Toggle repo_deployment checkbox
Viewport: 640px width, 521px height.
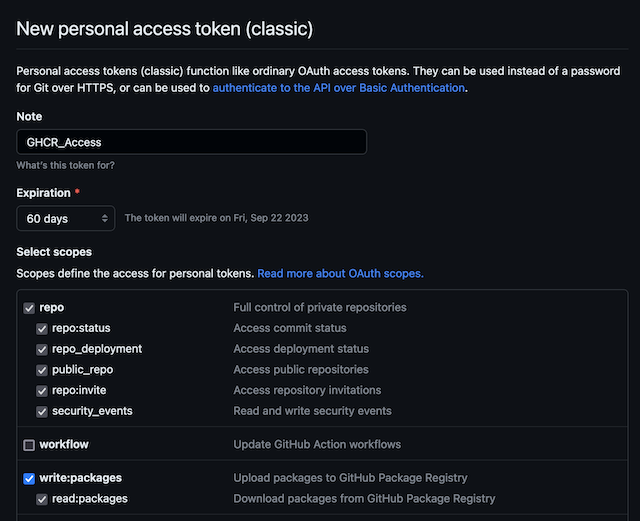point(42,350)
